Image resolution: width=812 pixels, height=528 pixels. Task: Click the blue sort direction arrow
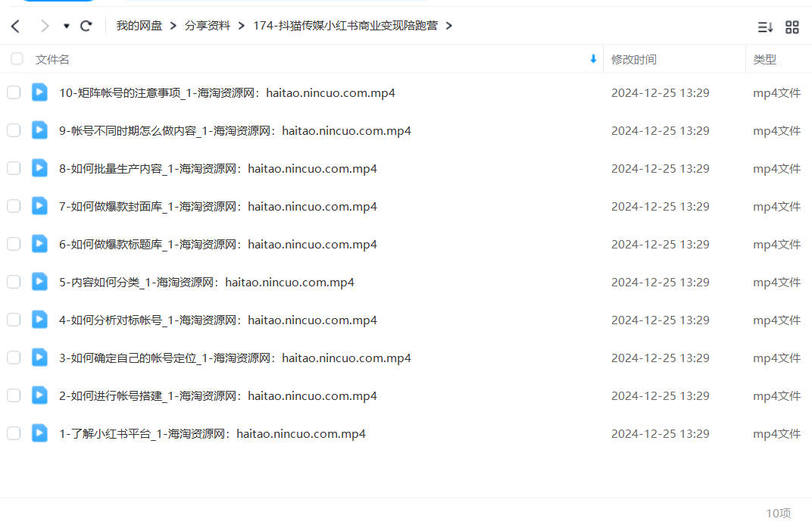pos(593,59)
